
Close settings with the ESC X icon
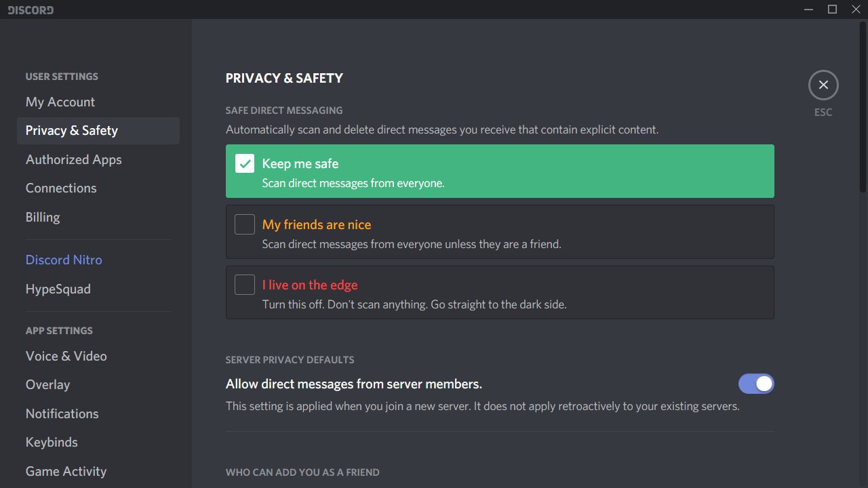tap(823, 85)
